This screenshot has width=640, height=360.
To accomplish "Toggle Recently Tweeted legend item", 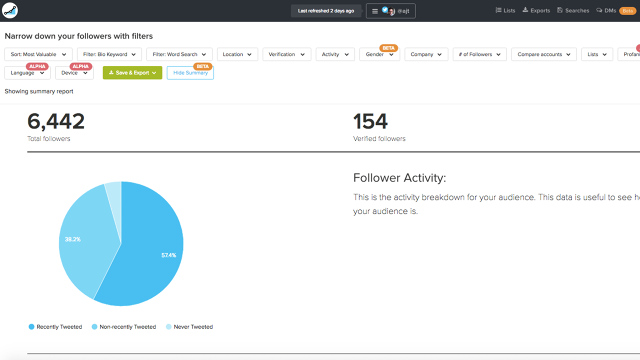I will 55,327.
